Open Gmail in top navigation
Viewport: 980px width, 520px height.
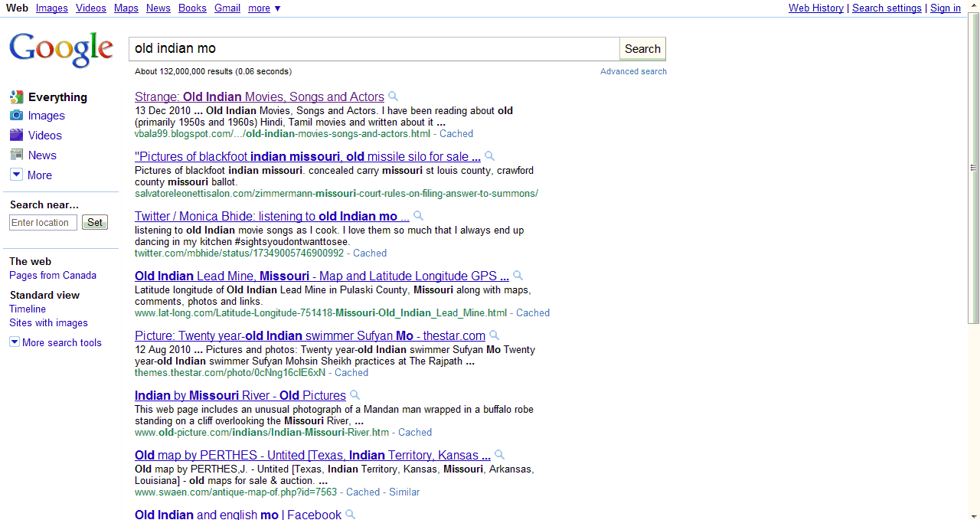click(227, 8)
